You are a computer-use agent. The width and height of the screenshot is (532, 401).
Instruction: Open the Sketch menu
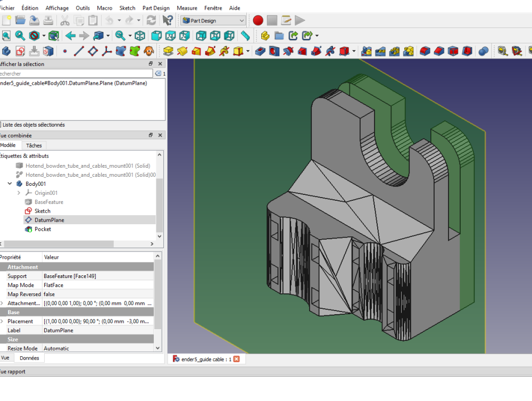pos(127,8)
